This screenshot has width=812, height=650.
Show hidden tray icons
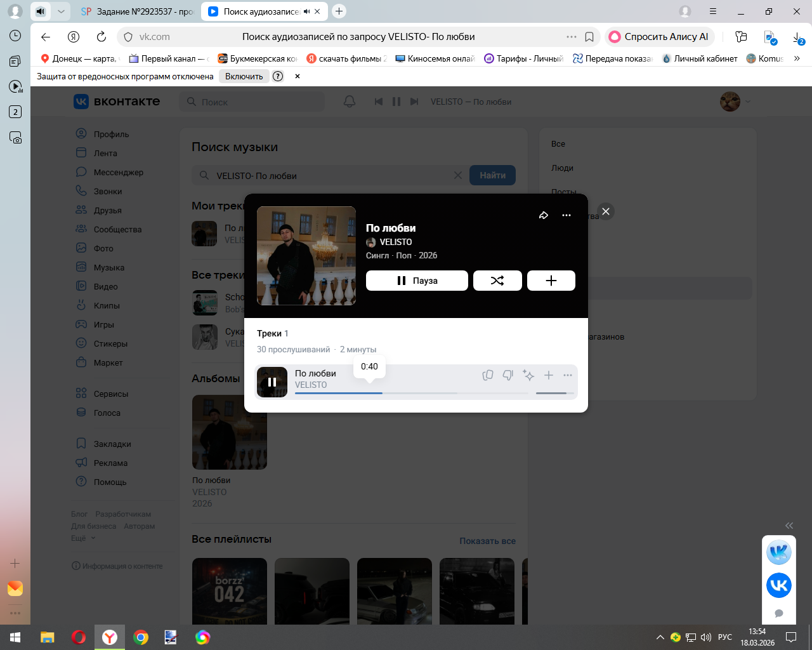click(660, 637)
